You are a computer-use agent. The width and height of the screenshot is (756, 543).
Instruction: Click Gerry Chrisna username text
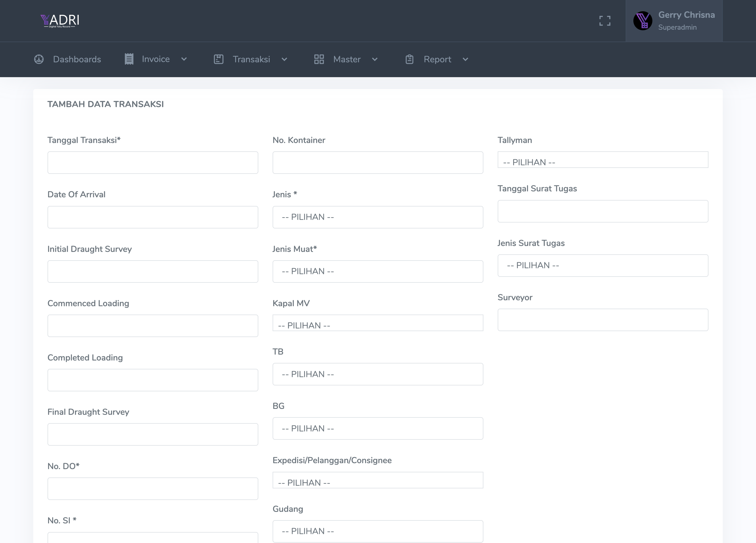(686, 15)
